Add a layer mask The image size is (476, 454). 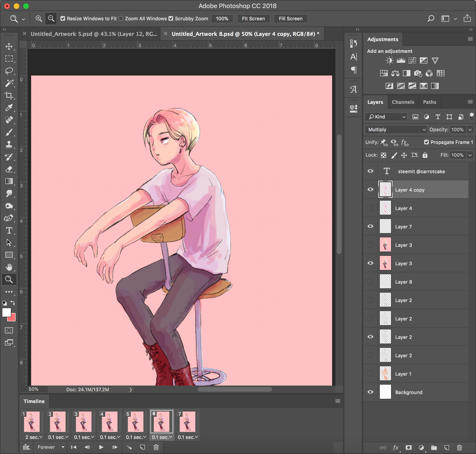409,448
